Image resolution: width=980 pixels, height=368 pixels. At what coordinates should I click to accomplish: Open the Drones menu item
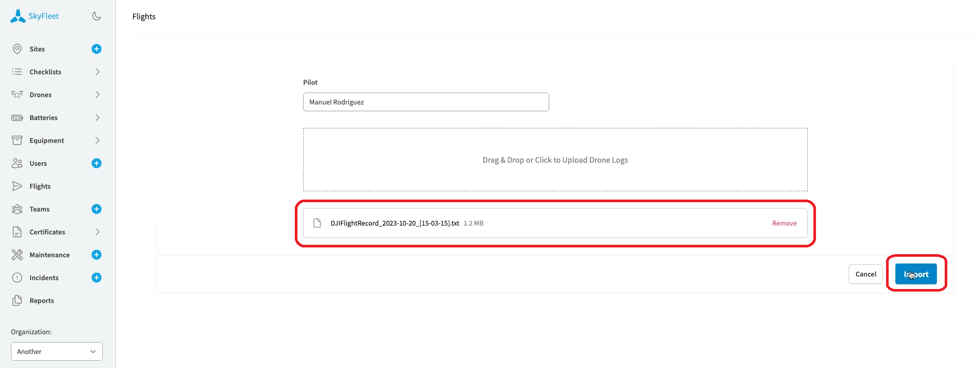click(40, 95)
